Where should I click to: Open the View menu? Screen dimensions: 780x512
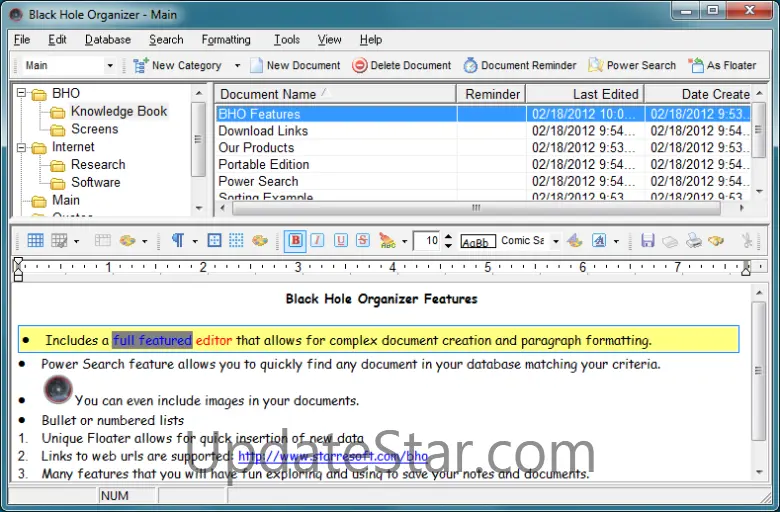tap(329, 40)
